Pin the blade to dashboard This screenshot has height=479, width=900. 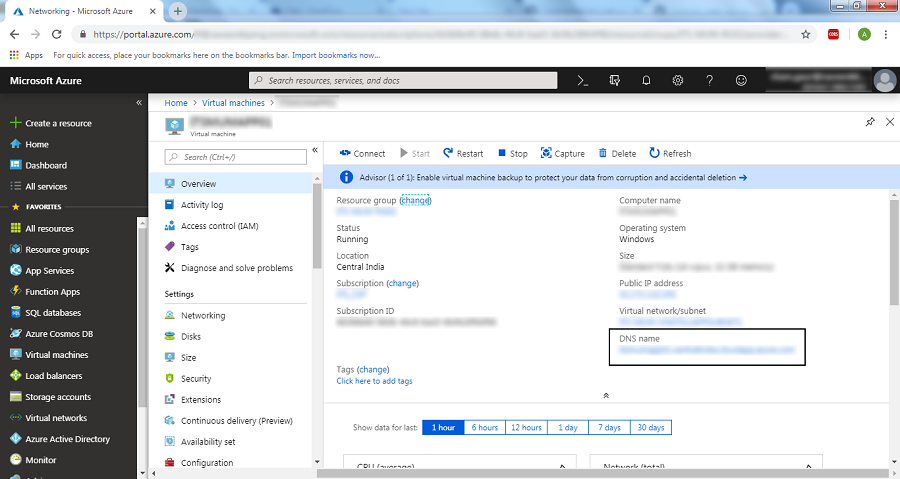click(870, 122)
